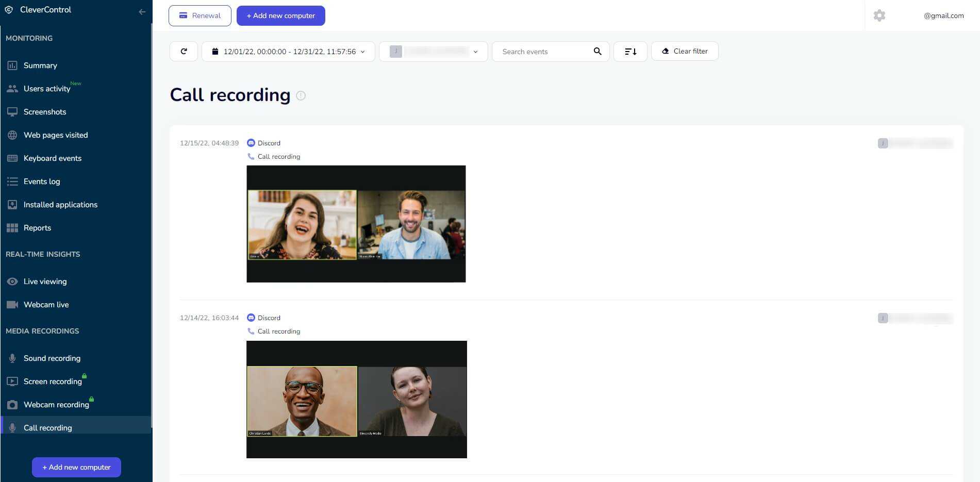This screenshot has width=980, height=482.
Task: Open the gmail.com account menu
Action: pos(943,15)
